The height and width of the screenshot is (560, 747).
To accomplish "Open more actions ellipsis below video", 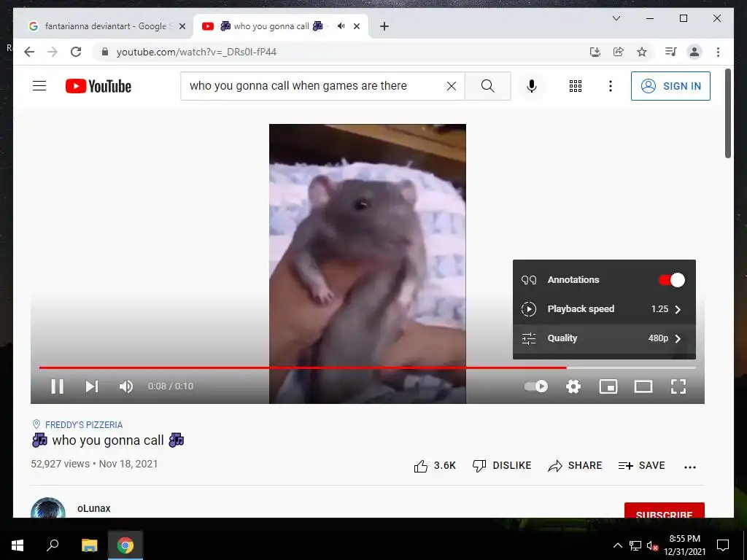I will [x=690, y=467].
